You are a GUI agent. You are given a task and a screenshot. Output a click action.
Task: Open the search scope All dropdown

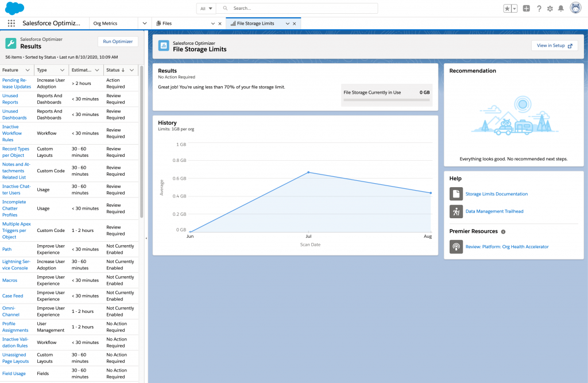[x=206, y=8]
